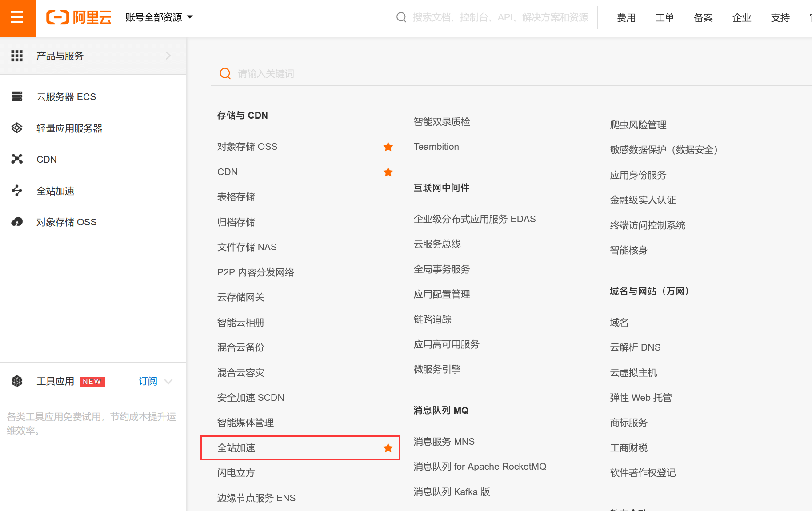The height and width of the screenshot is (511, 812).
Task: Click the 对象存储 OSS cloud icon in sidebar
Action: coord(17,222)
